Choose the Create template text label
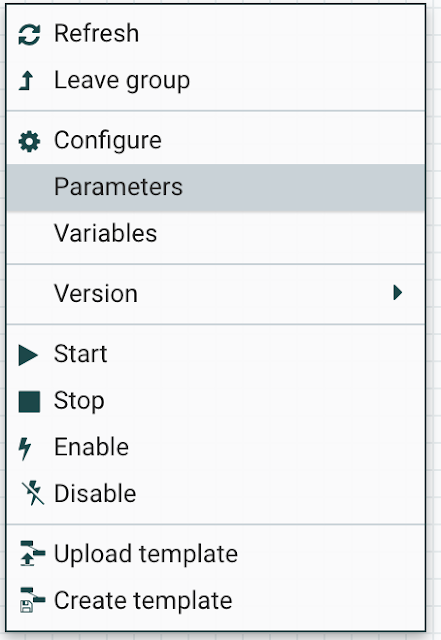 coord(143,601)
